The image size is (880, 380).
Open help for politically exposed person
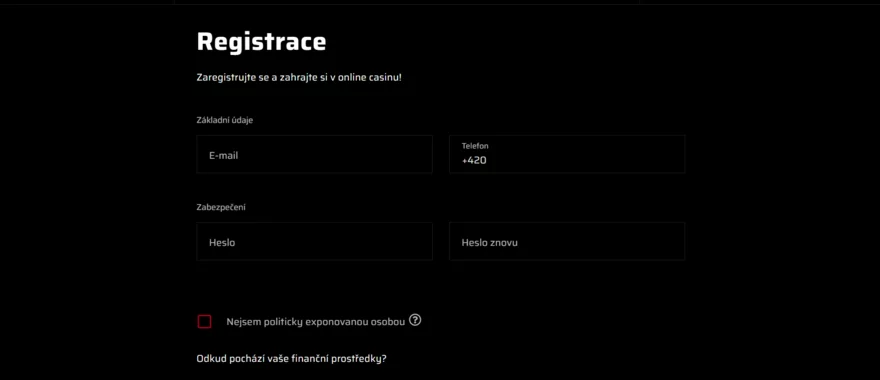[415, 321]
